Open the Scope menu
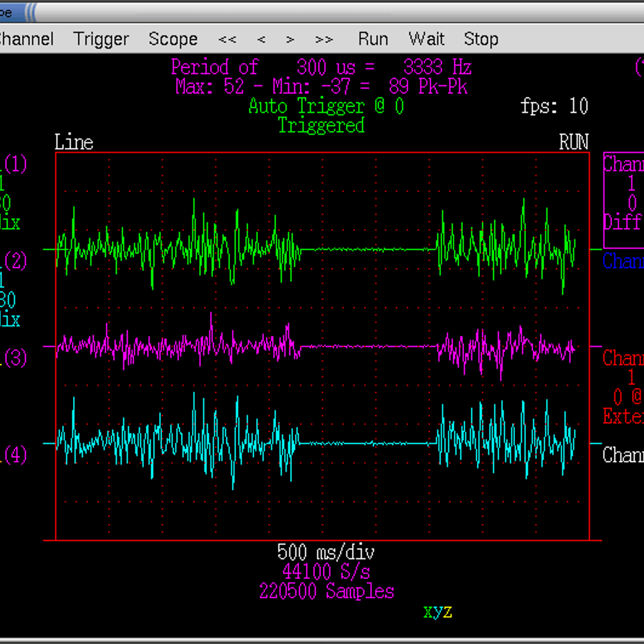The height and width of the screenshot is (644, 644). click(173, 39)
